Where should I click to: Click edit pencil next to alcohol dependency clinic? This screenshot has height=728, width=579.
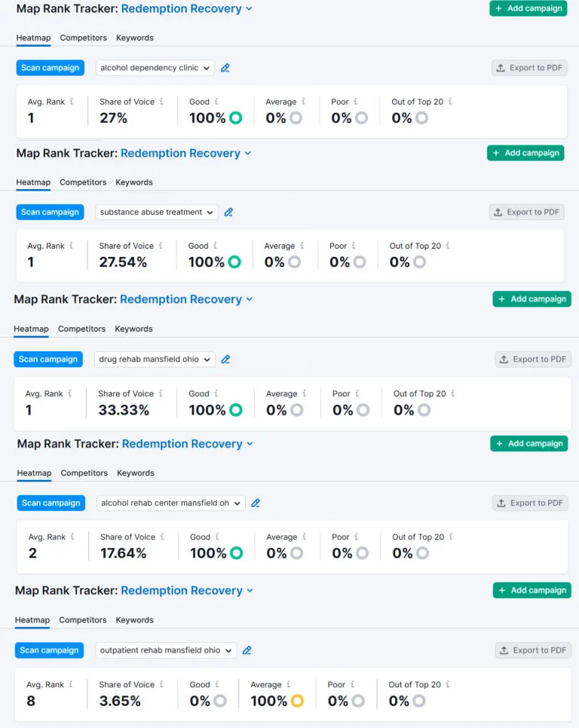[x=225, y=68]
